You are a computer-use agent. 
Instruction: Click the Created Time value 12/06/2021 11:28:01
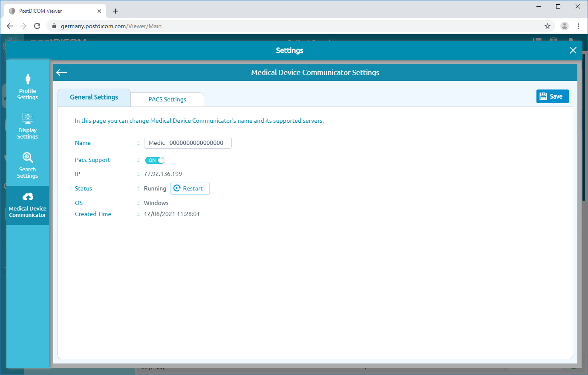[x=172, y=214]
